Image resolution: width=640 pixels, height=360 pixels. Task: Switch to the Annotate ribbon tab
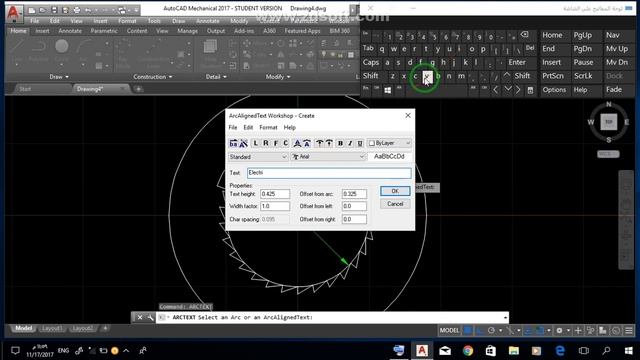click(70, 31)
